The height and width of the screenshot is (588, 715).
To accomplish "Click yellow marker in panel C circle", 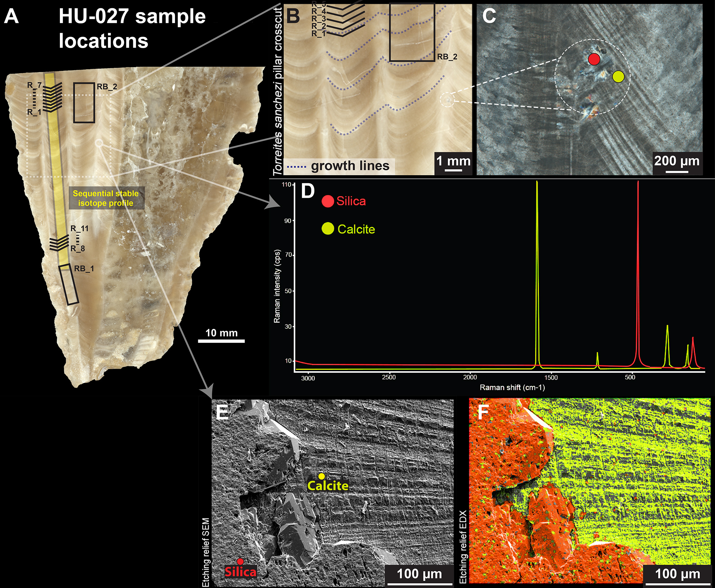I will (x=618, y=76).
